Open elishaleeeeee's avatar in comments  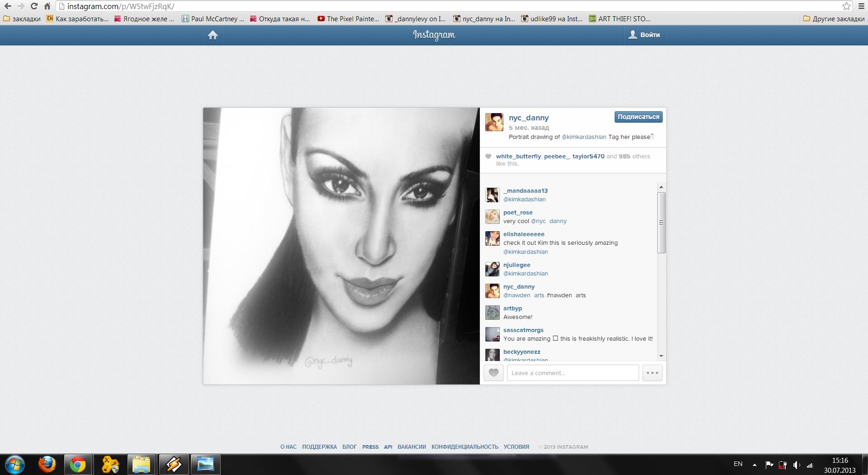coord(492,238)
